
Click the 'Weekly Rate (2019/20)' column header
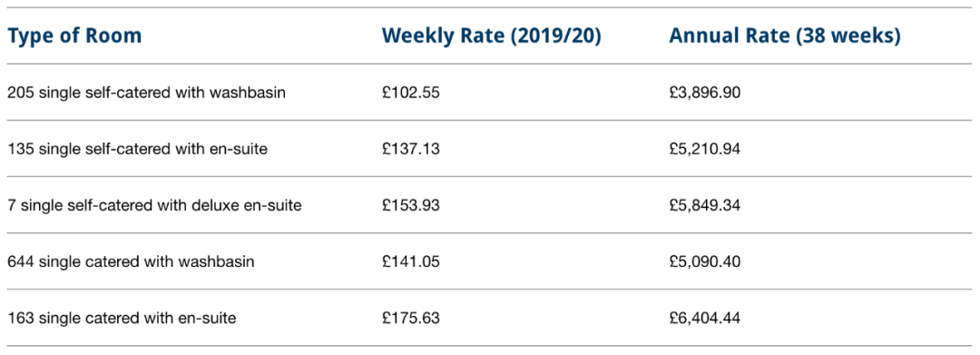(491, 36)
